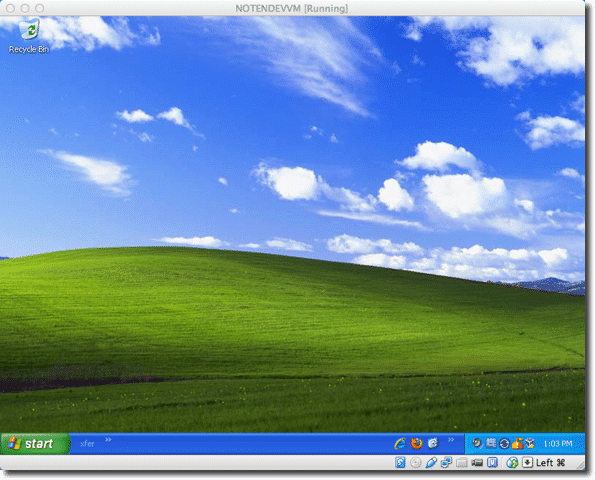Click the VirtualBox hard disk activity indicator
Viewport: 595px width, 480px height.
tap(400, 463)
